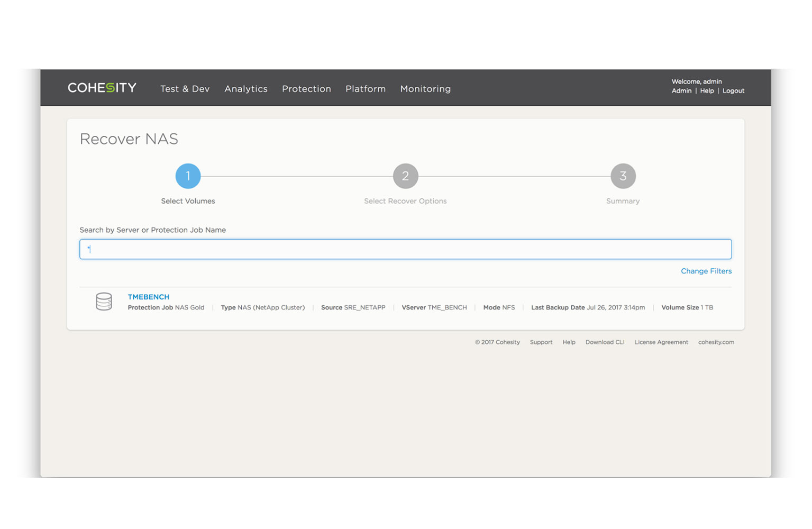Select step 1 circle Select Volumes

[x=188, y=176]
